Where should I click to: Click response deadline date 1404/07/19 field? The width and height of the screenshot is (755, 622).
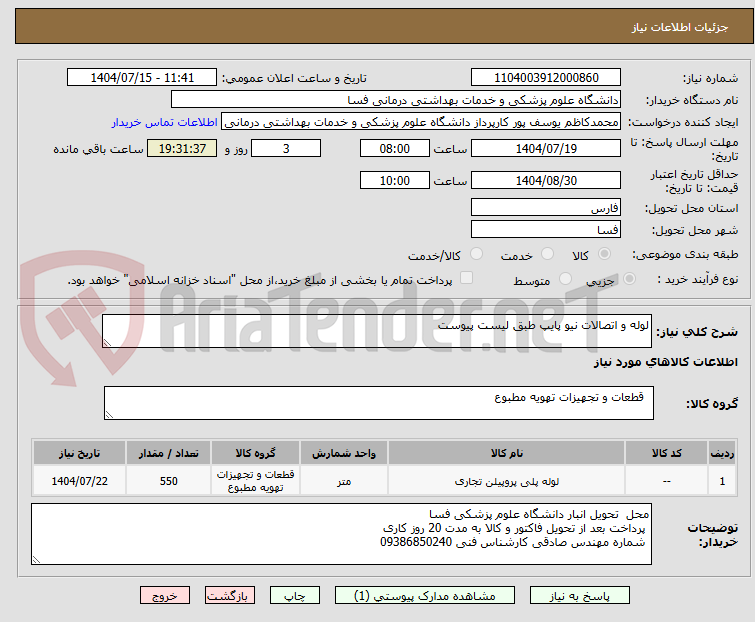point(546,148)
